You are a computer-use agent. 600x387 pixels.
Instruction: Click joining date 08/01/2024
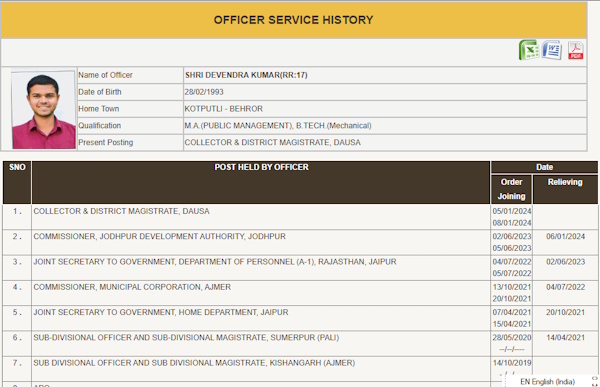[x=512, y=223]
